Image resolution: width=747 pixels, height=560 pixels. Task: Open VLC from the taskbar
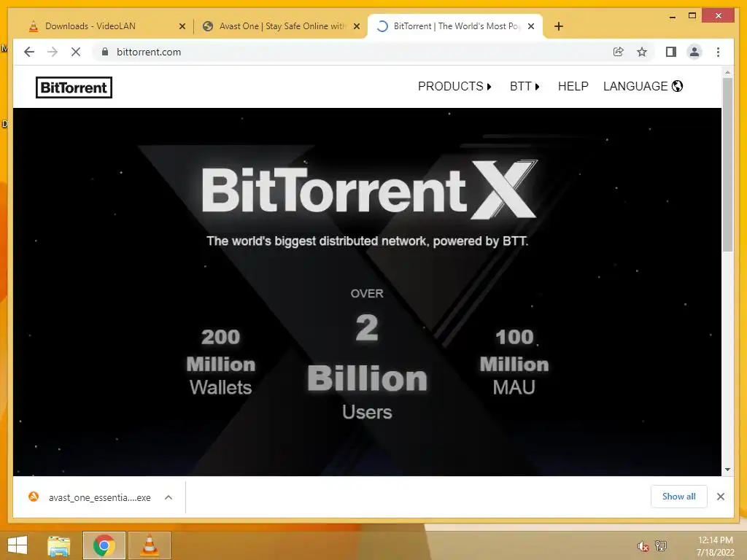tap(150, 545)
